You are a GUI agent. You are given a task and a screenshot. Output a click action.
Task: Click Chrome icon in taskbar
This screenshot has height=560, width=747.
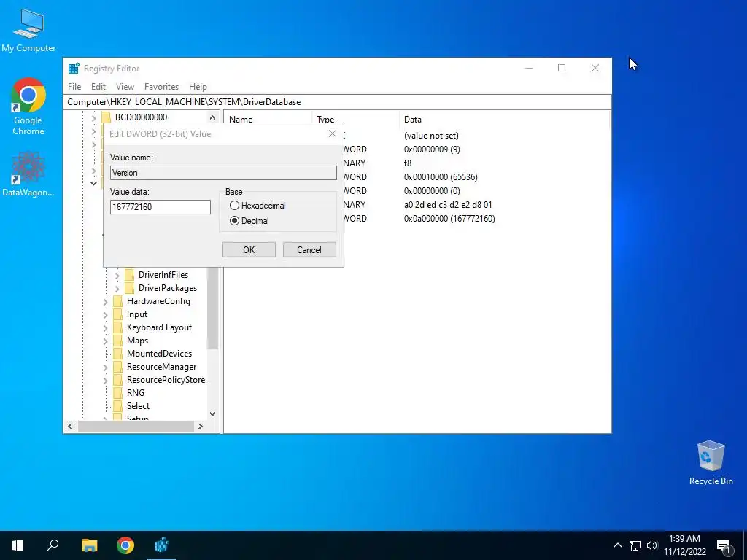pos(125,545)
